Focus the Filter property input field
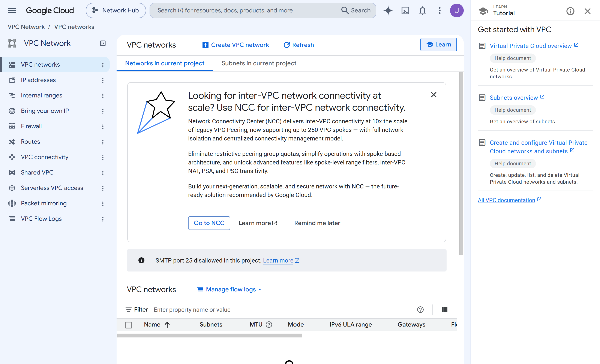The width and height of the screenshot is (600, 364). tap(282, 309)
